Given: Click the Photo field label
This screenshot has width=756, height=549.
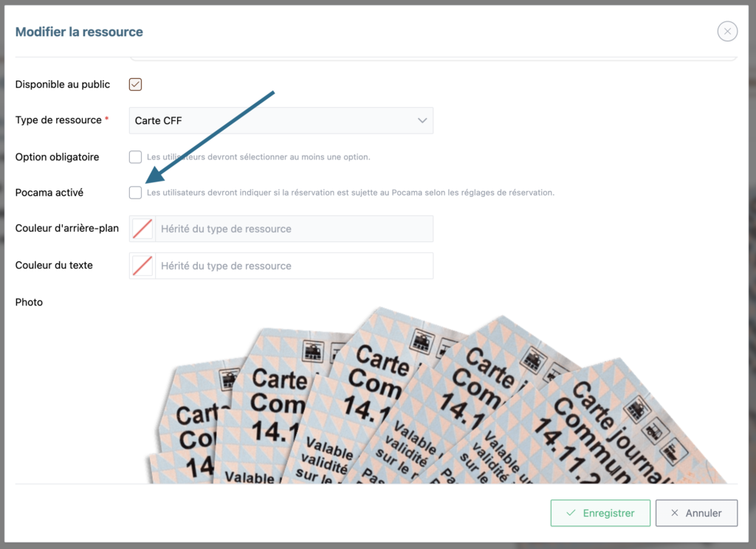Looking at the screenshot, I should 29,303.
